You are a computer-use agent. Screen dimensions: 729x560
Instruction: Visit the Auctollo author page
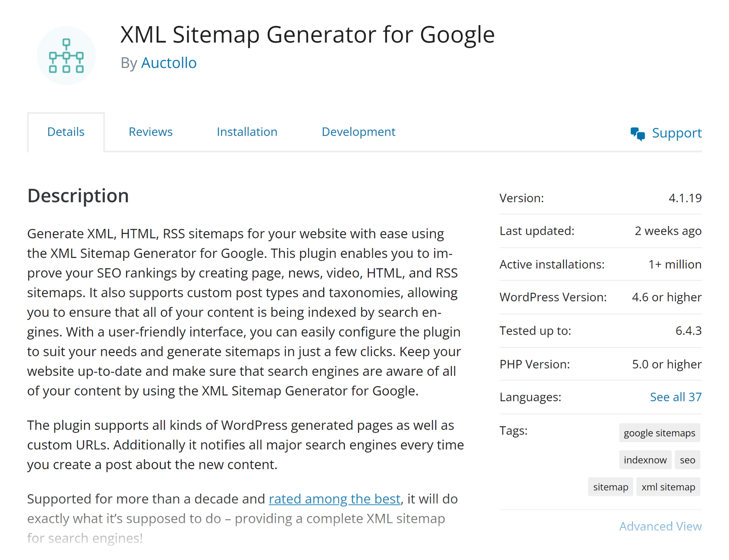[169, 63]
